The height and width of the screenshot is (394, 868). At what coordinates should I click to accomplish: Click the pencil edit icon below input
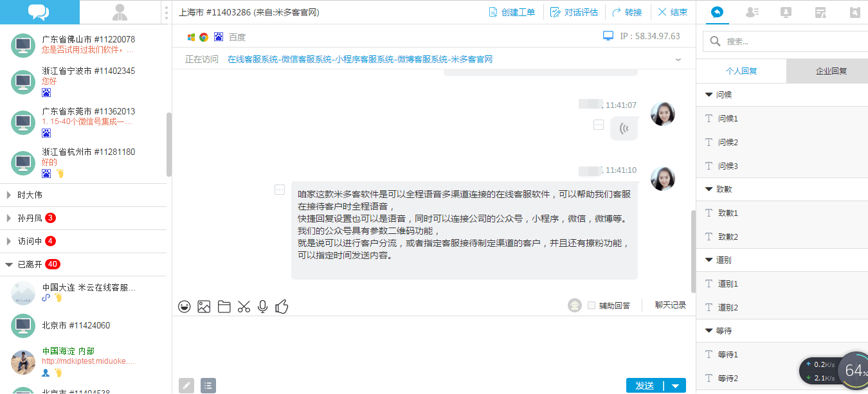click(x=186, y=386)
